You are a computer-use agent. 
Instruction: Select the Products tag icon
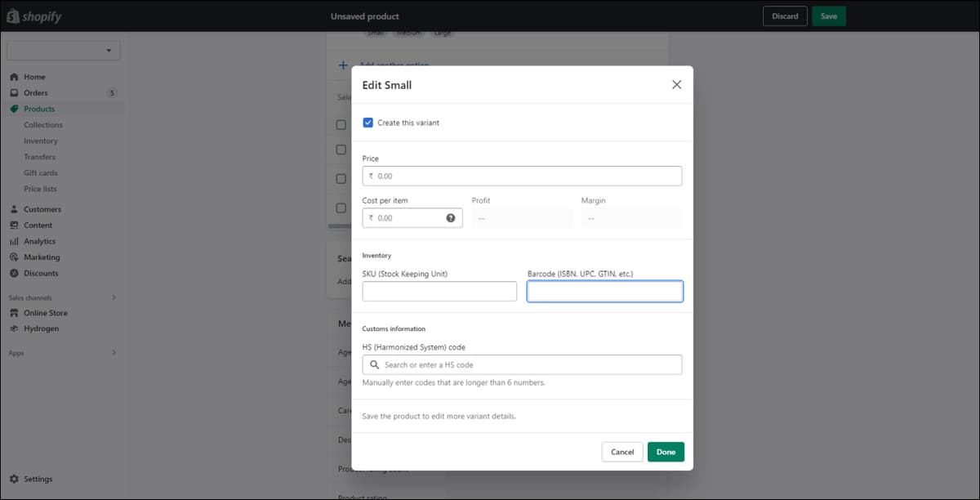pos(14,109)
